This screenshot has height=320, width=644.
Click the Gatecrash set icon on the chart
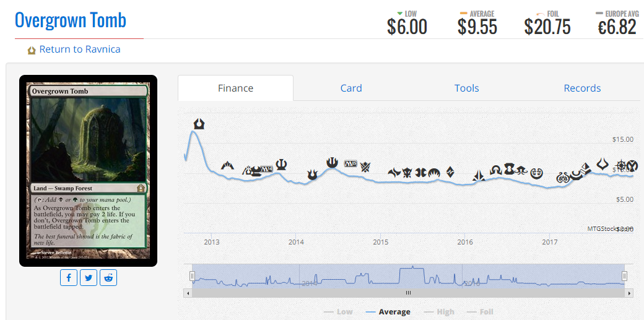(x=227, y=165)
